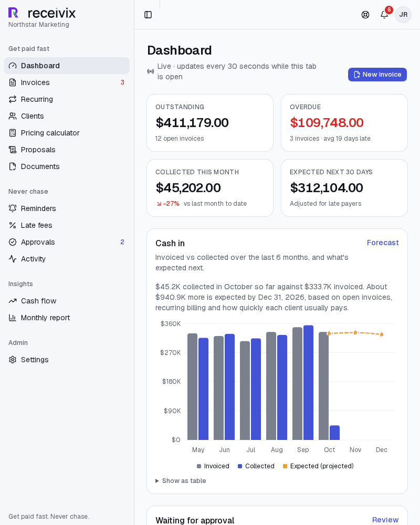Click the Clients people icon
Image resolution: width=420 pixels, height=525 pixels.
[x=13, y=116]
